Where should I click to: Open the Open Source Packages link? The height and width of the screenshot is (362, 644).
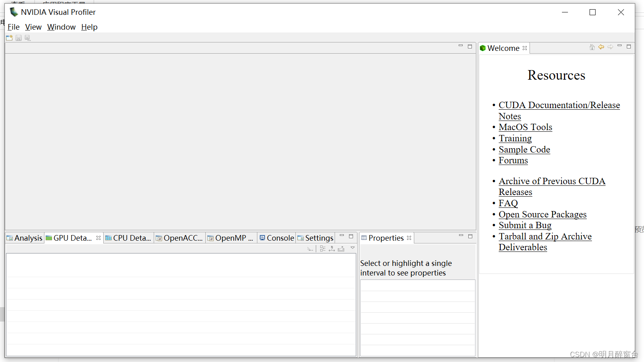(x=542, y=214)
